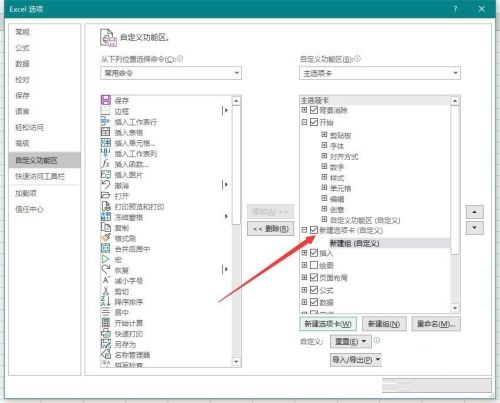
Task: Uncheck the 新建选项卡 (自定义) checkbox
Action: click(314, 230)
